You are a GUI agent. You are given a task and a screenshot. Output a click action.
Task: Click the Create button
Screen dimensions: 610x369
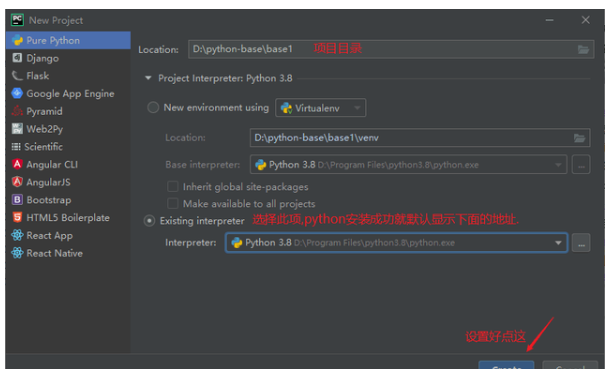click(506, 366)
